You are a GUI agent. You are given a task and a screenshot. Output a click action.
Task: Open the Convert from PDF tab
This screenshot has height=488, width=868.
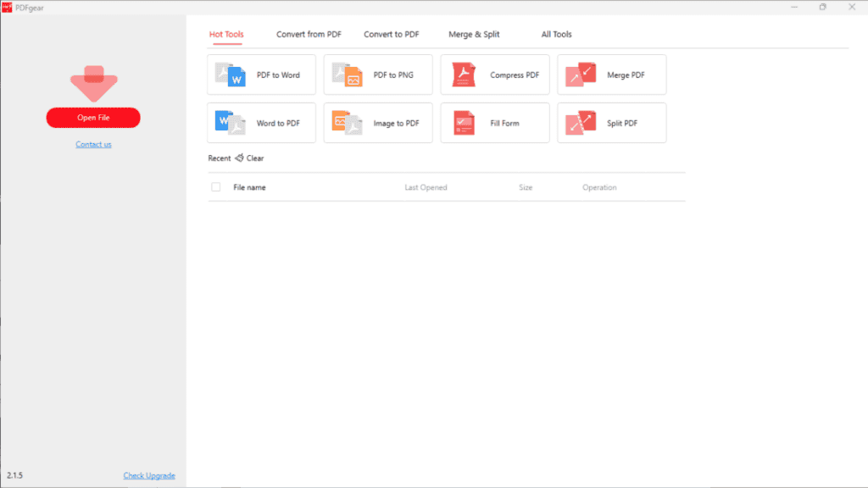pos(309,35)
